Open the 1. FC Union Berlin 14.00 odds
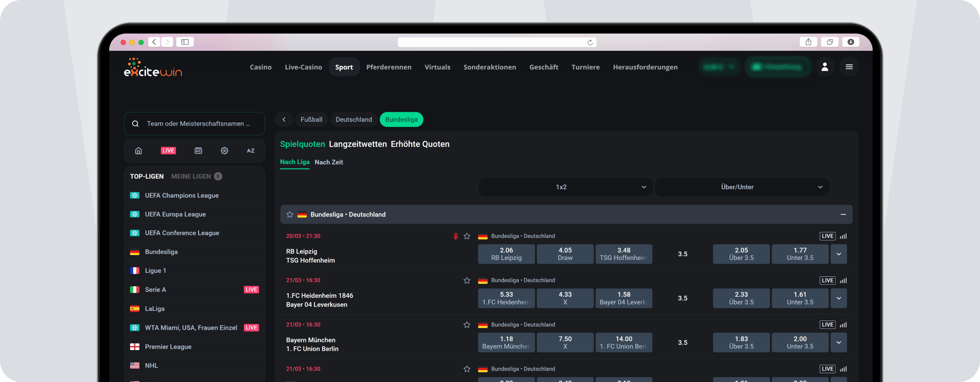Viewport: 980px width, 382px height. (624, 343)
